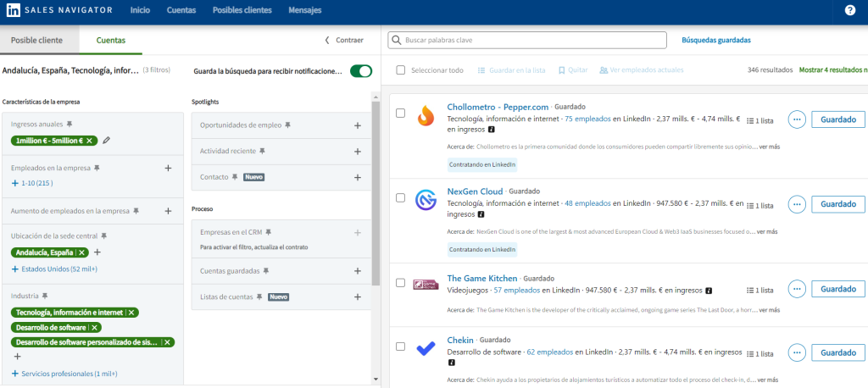Open Chollometro - Pepper.com flame logo
Screen dimensions: 868x388
coord(426,116)
